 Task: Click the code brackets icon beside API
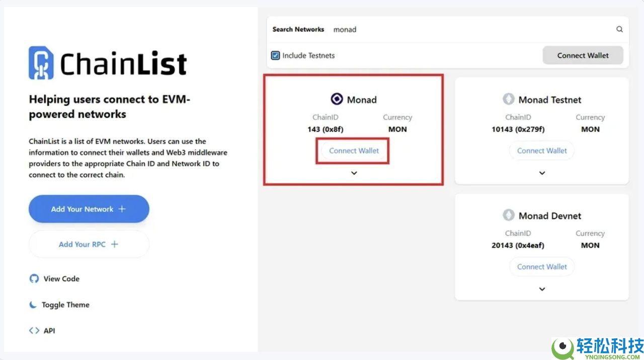(x=33, y=330)
